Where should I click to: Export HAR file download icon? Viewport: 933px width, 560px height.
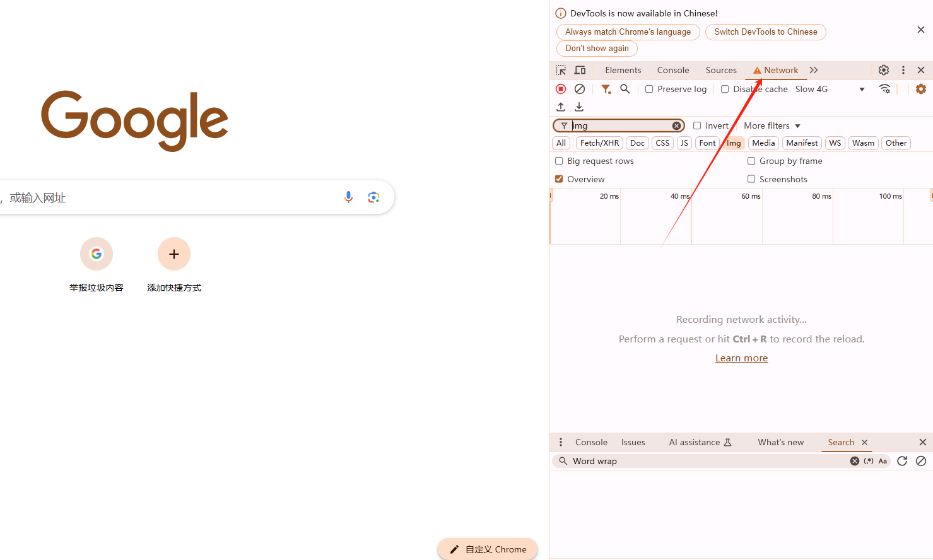click(579, 107)
